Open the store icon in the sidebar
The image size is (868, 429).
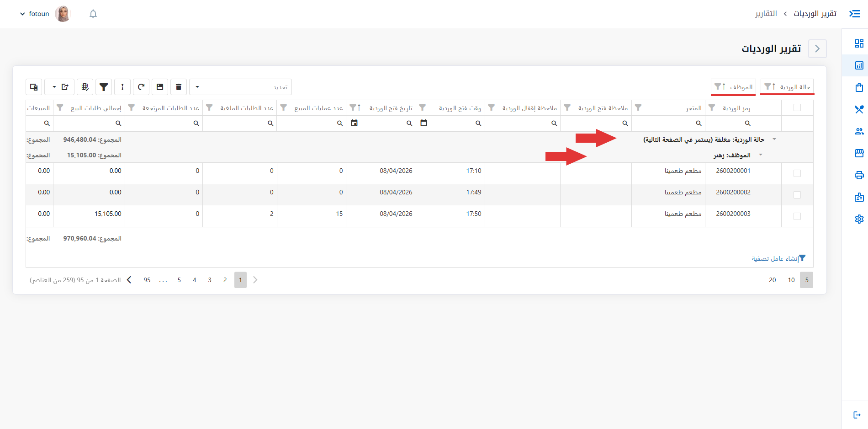click(x=859, y=153)
